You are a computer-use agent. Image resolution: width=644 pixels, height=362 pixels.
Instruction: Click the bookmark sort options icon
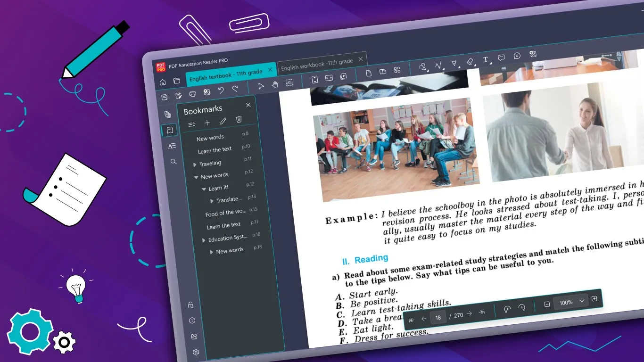pyautogui.click(x=191, y=125)
